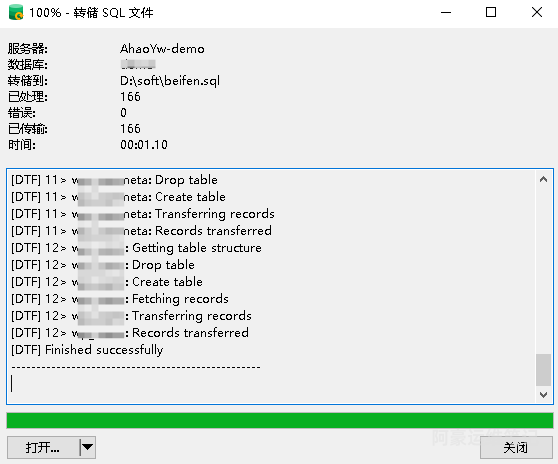Click the window title '100% - 转储 SQL 文件'
Screen dimensions: 558x464
click(x=91, y=13)
